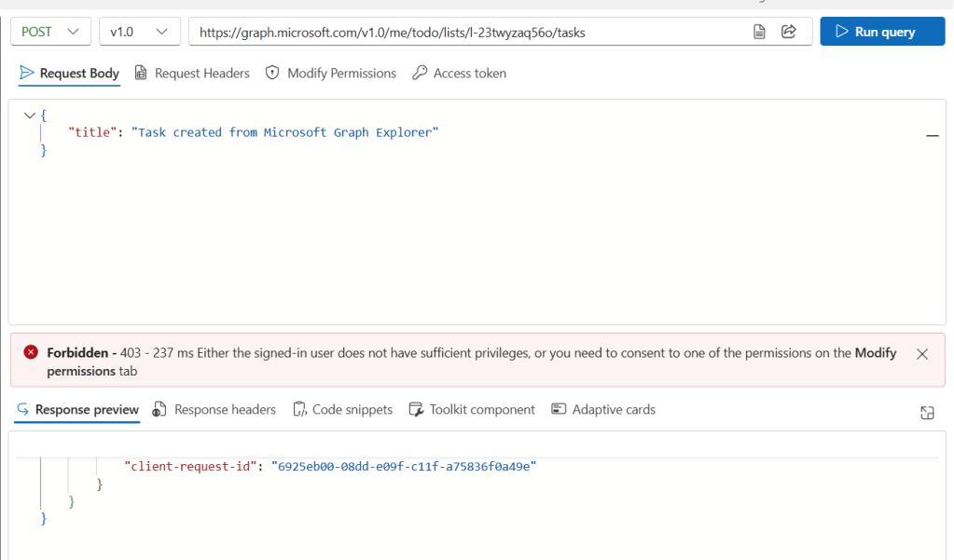Screen dimensions: 954x560
Task: Run the Graph API query
Action: click(881, 31)
